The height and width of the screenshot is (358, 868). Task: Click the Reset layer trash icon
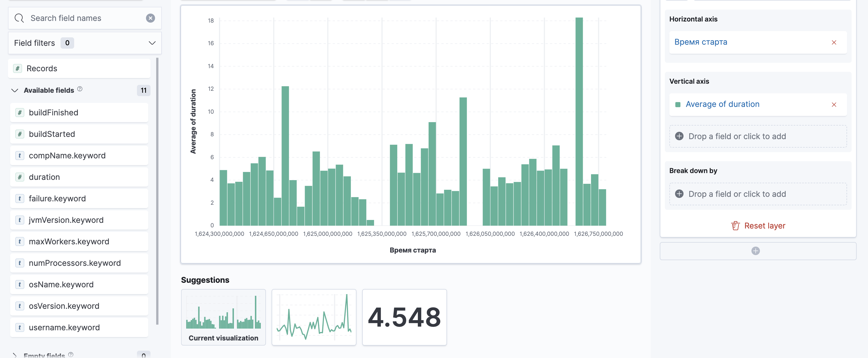(x=735, y=226)
